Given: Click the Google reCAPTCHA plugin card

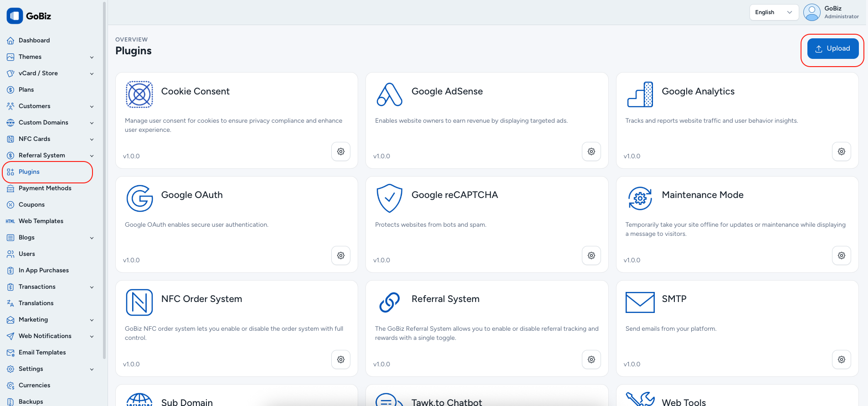Looking at the screenshot, I should (x=486, y=224).
